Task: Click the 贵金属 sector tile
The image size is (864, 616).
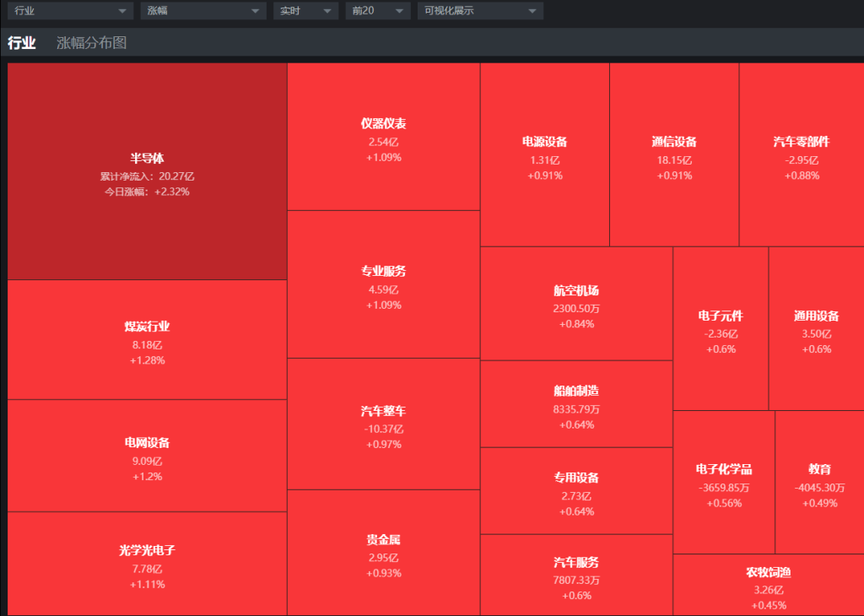Action: [x=383, y=554]
